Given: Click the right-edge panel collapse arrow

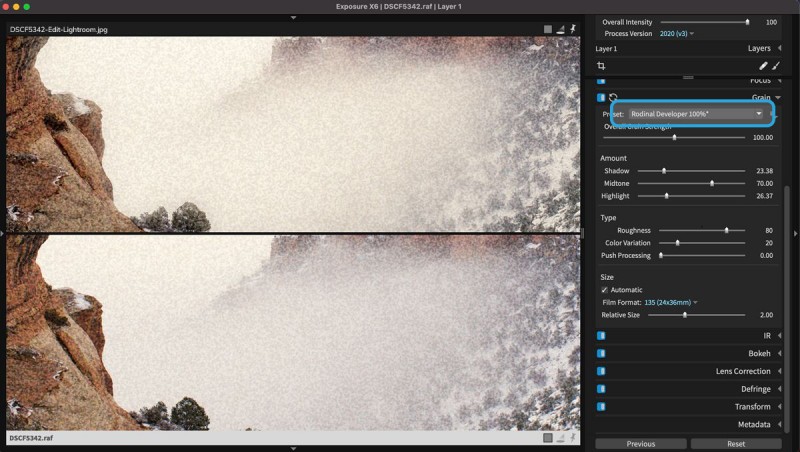Looking at the screenshot, I should (795, 233).
